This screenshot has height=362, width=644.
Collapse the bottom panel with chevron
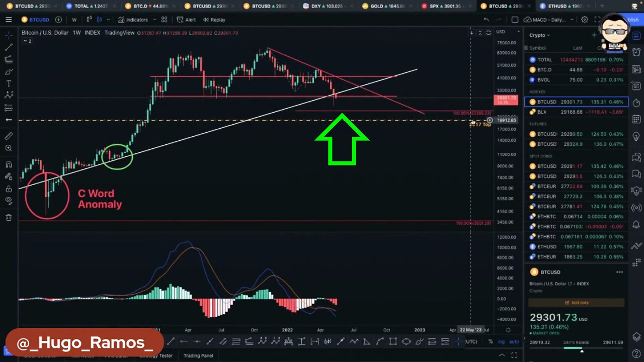tap(501, 355)
